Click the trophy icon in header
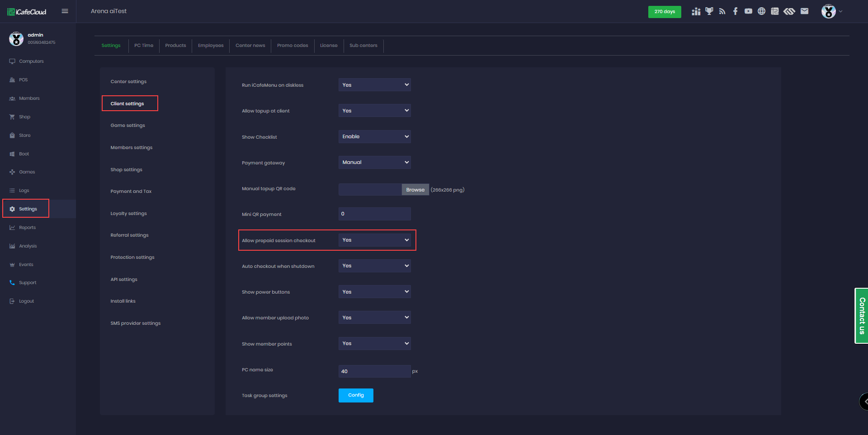 pyautogui.click(x=709, y=11)
